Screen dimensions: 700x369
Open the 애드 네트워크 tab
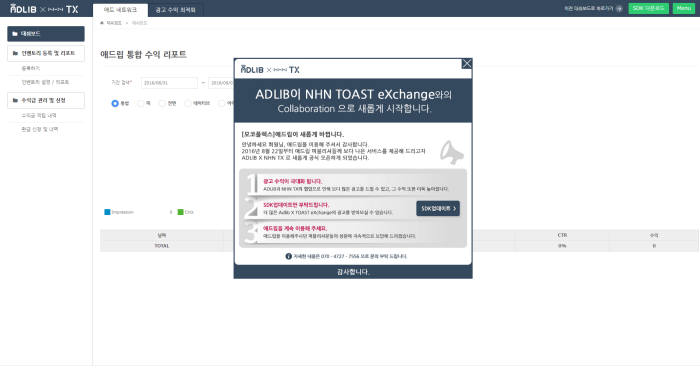point(121,10)
